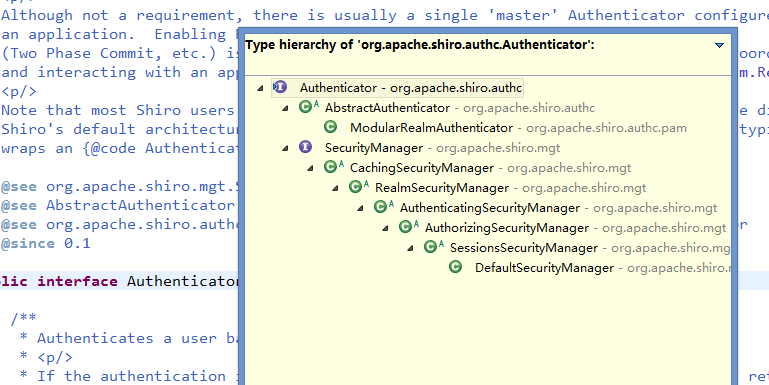Select the DefaultSecurityManager entry
769x385 pixels.
click(603, 269)
